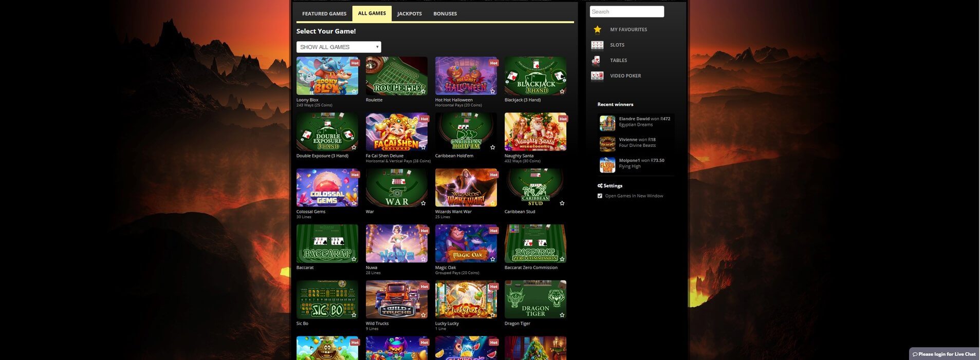Click Please login for Live Chat button
The width and height of the screenshot is (980, 360).
pos(944,354)
